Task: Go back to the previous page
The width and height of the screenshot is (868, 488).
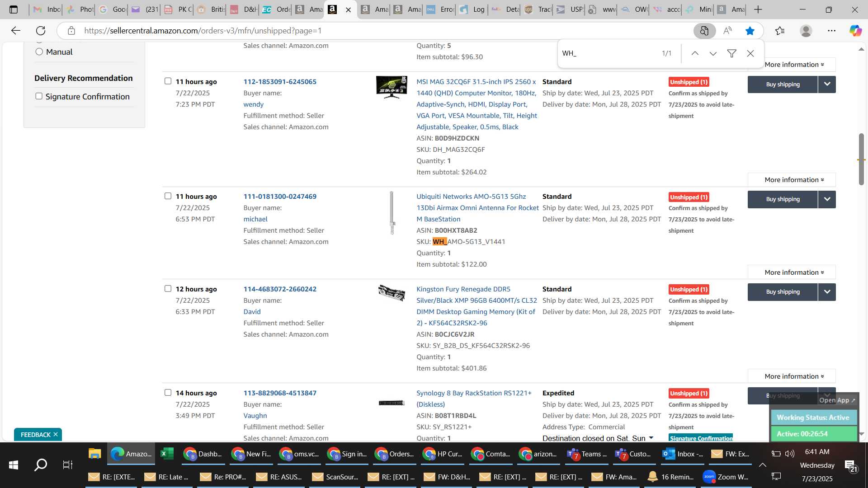Action: (16, 31)
